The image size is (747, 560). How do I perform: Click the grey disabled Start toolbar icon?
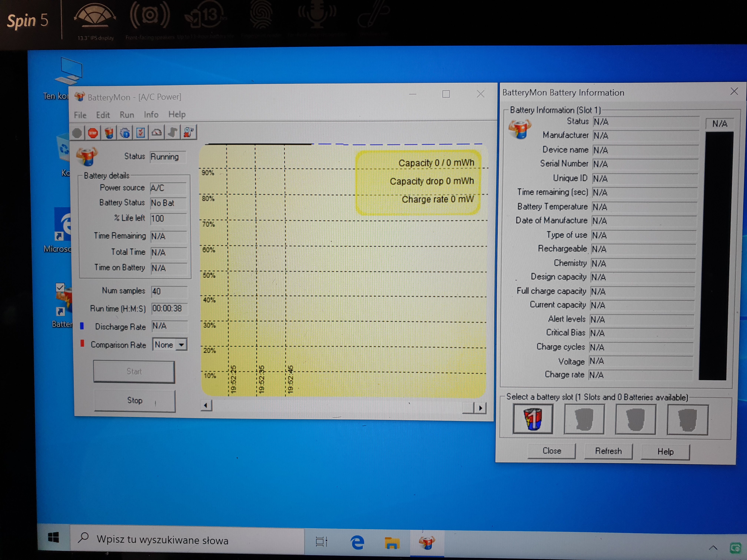pos(77,133)
